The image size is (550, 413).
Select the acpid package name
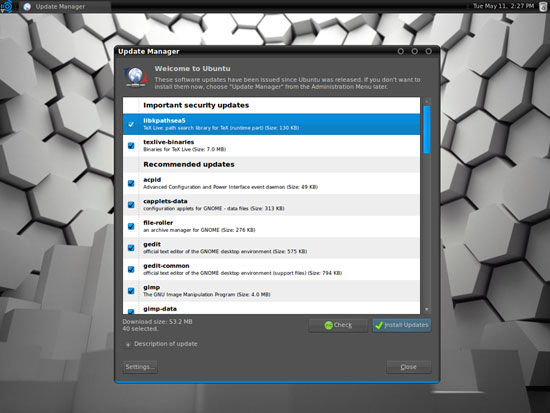(152, 180)
